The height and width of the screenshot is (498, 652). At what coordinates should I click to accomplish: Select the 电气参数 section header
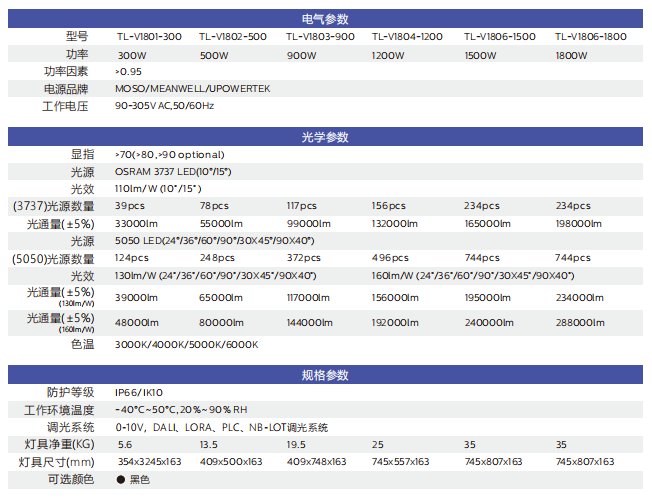tap(325, 19)
